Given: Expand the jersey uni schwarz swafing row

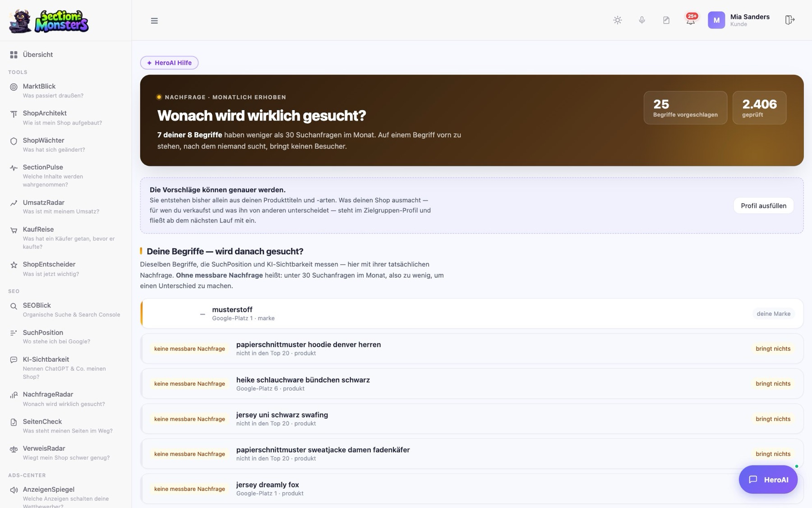Looking at the screenshot, I should 472,419.
